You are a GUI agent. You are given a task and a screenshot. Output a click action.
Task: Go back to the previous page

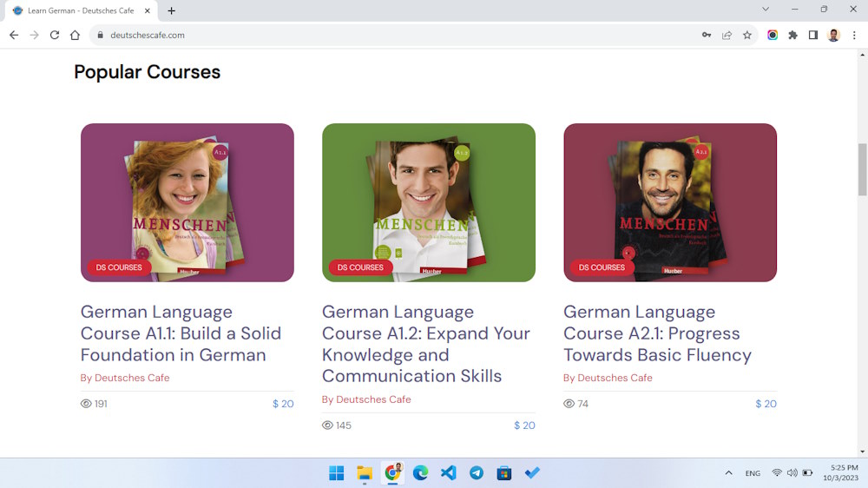click(14, 35)
